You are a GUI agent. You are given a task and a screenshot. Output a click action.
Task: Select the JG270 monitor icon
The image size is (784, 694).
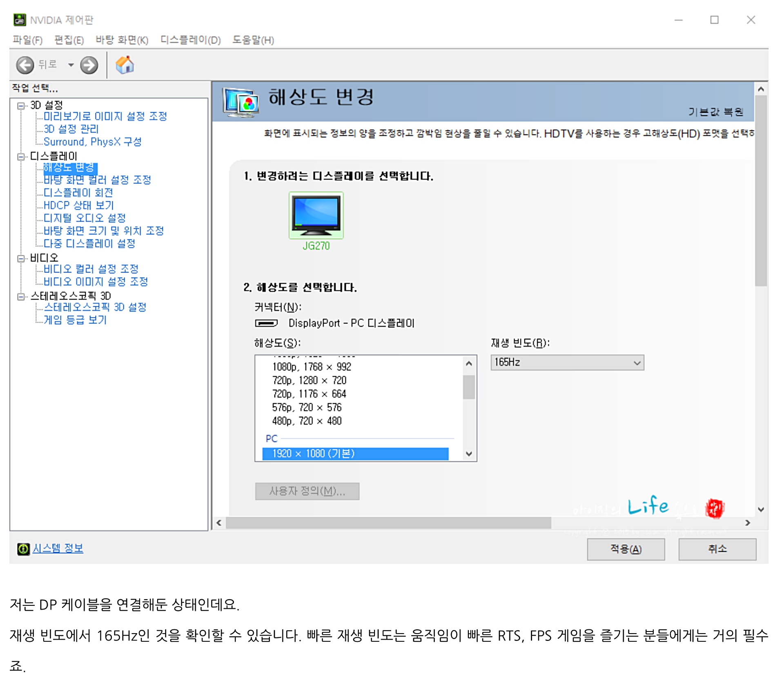(316, 216)
